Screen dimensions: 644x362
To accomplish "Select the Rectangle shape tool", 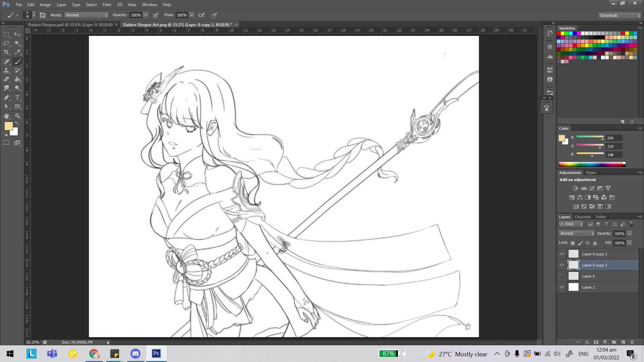I will [x=18, y=106].
